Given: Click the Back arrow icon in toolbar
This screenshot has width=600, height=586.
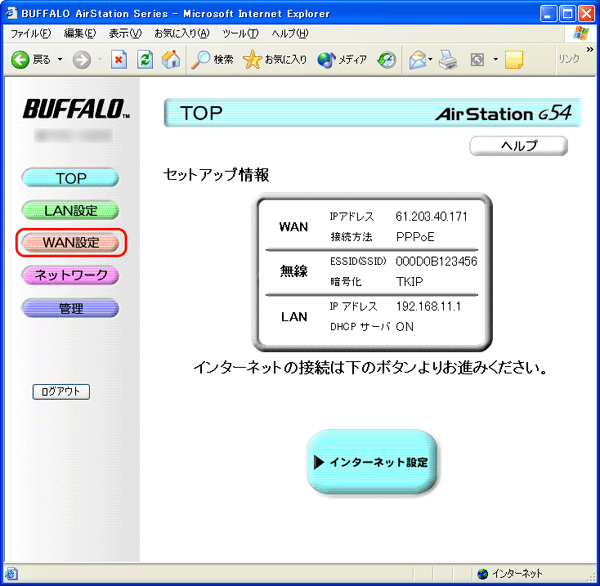Looking at the screenshot, I should point(20,60).
